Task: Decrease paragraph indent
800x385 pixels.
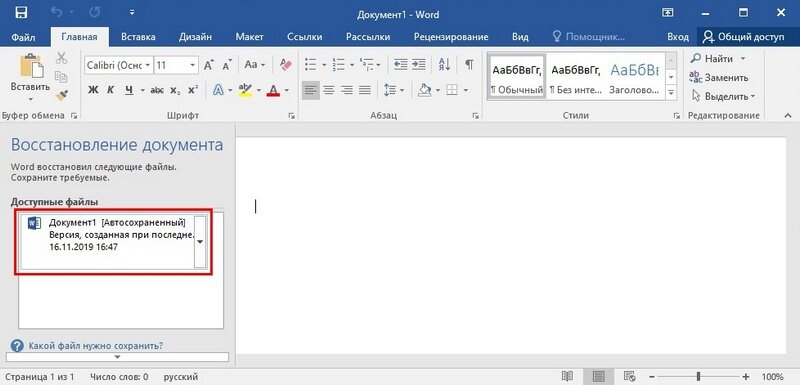Action: click(x=401, y=64)
